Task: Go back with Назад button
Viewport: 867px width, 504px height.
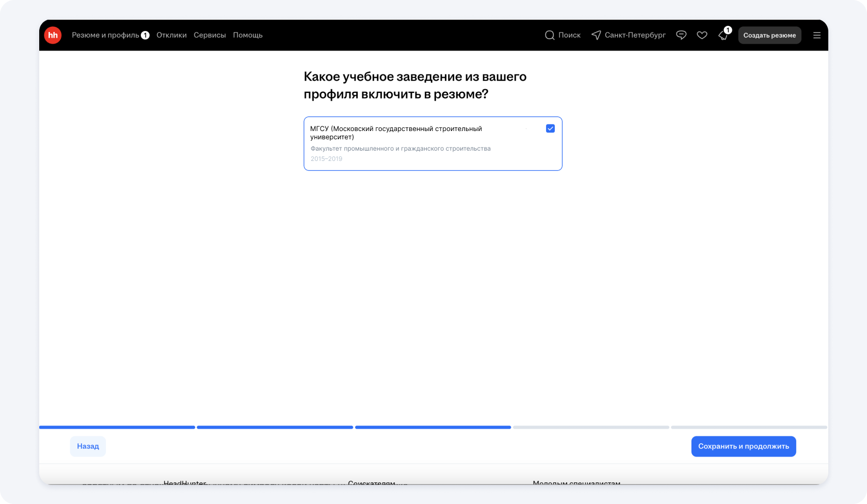Action: (88, 446)
